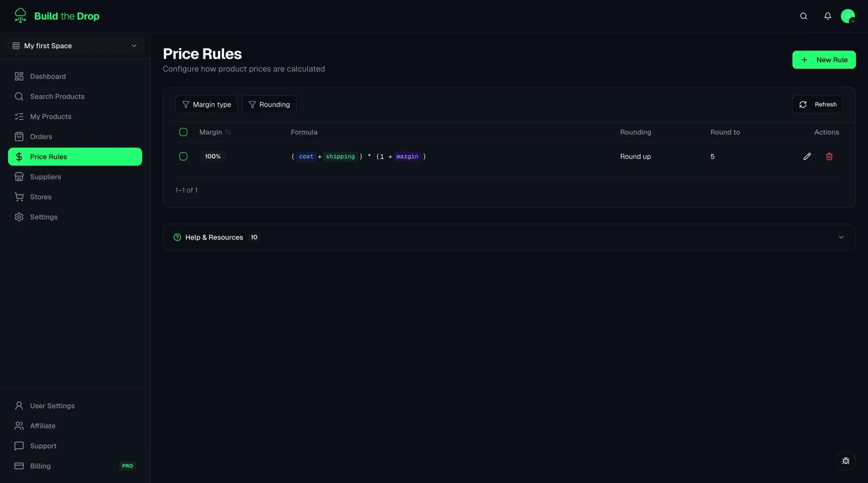Open the user avatar menu
This screenshot has width=868, height=483.
click(x=848, y=16)
